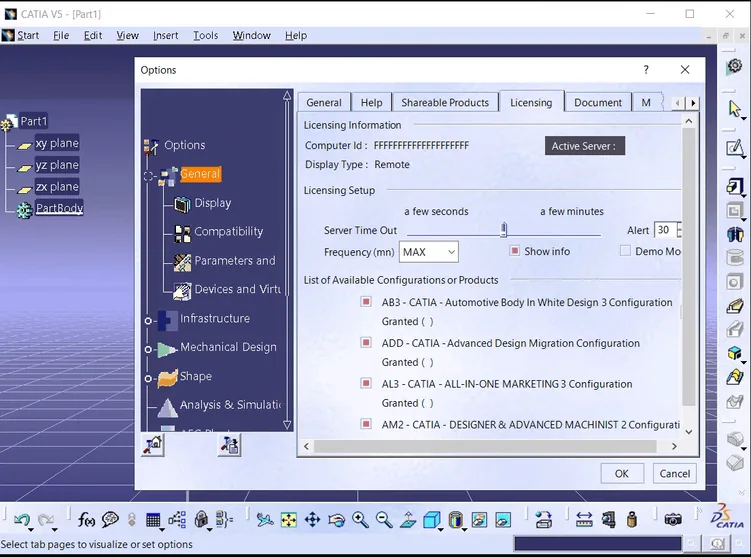Click the Cancel button
751x557 pixels.
point(674,473)
